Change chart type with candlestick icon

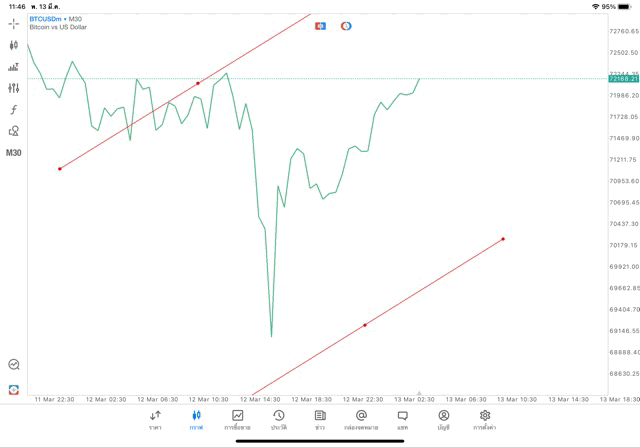(13, 45)
